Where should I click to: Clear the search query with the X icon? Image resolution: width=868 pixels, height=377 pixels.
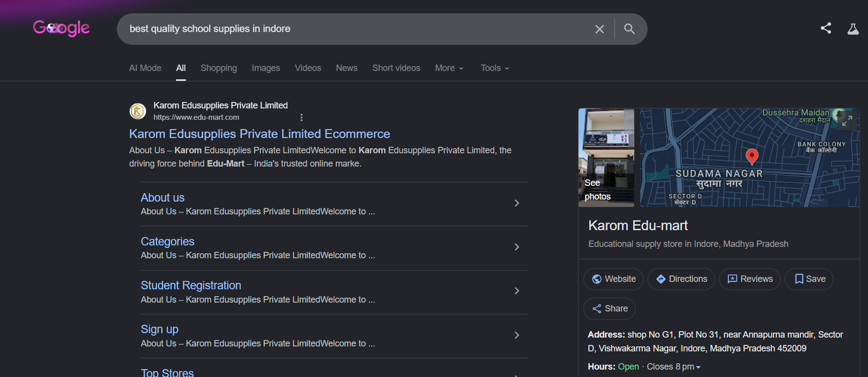[600, 29]
